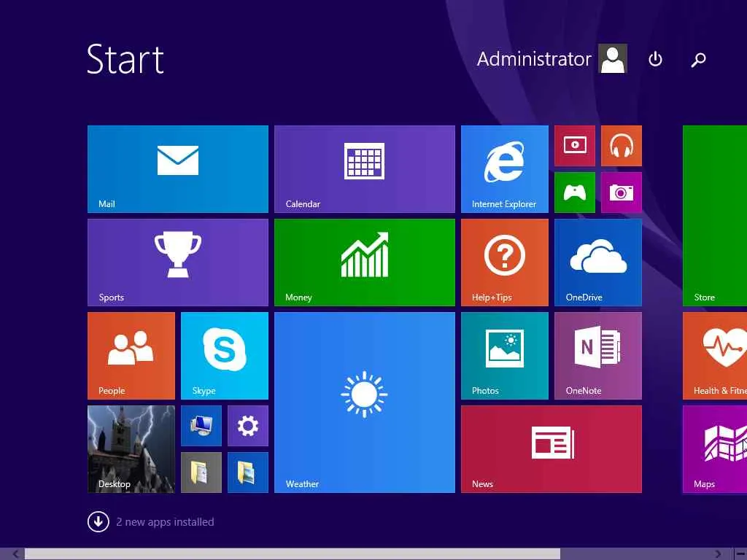
Task: Launch the OneNote tile
Action: [x=598, y=356]
